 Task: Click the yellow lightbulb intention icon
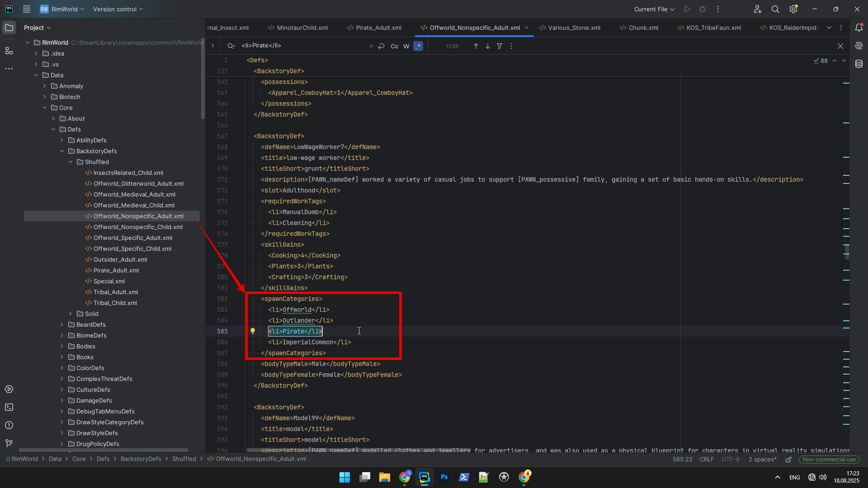[x=253, y=331]
